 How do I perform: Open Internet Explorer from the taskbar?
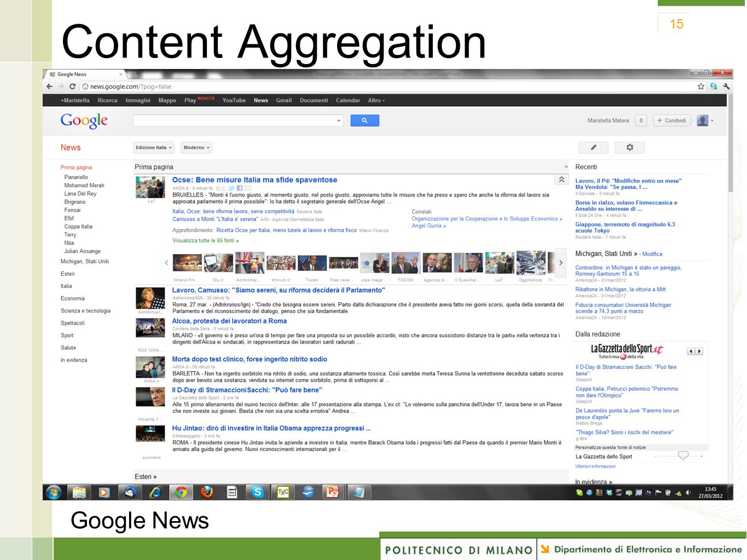tap(156, 492)
